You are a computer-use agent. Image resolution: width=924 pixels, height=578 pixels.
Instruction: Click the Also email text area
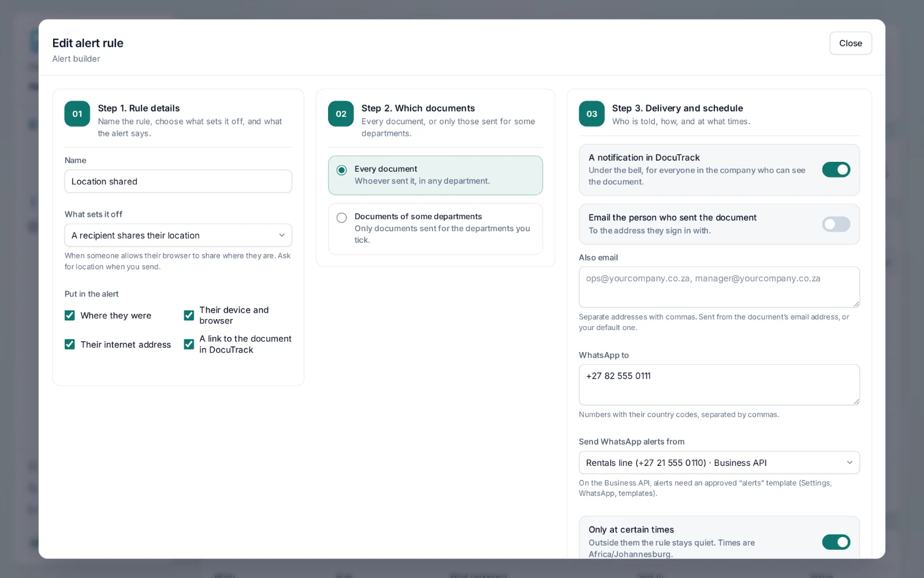tap(719, 287)
